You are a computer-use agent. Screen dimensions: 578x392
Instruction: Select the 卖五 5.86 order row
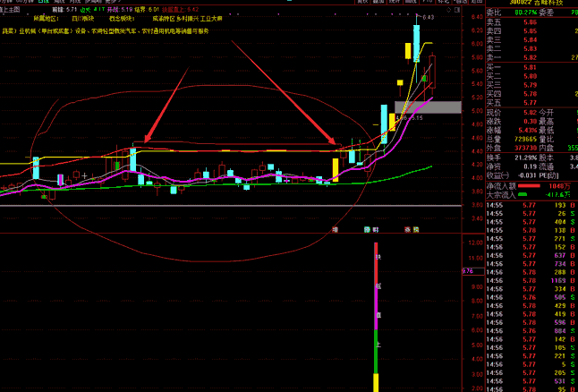coord(532,22)
